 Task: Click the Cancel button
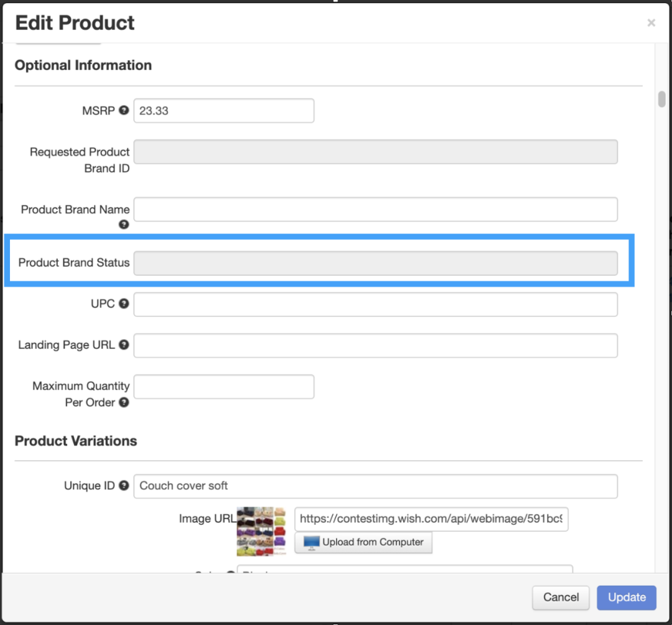(561, 598)
